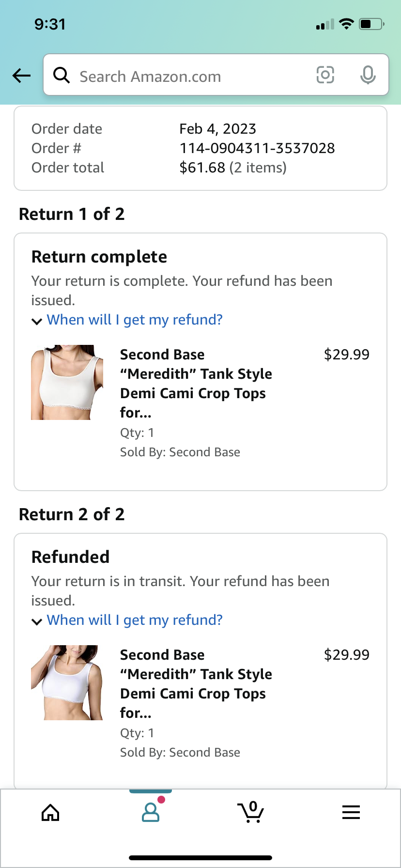Go to Home tab
The height and width of the screenshot is (868, 401).
coord(50,812)
